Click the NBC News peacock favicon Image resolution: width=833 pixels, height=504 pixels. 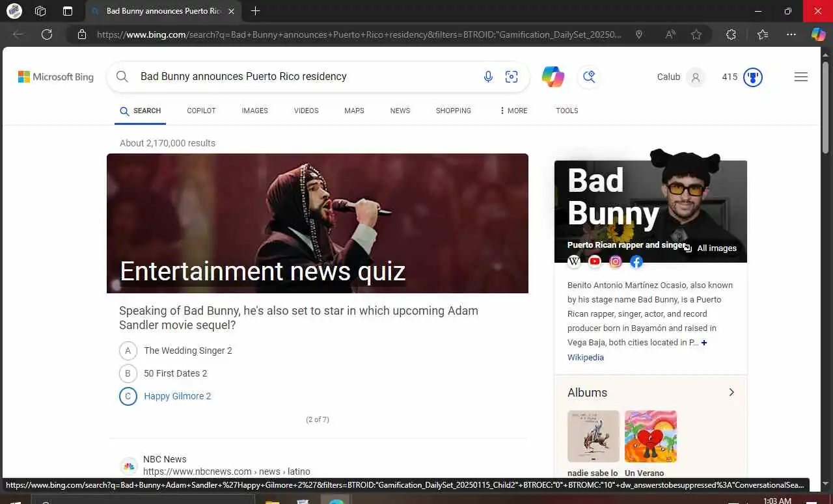[x=129, y=466]
